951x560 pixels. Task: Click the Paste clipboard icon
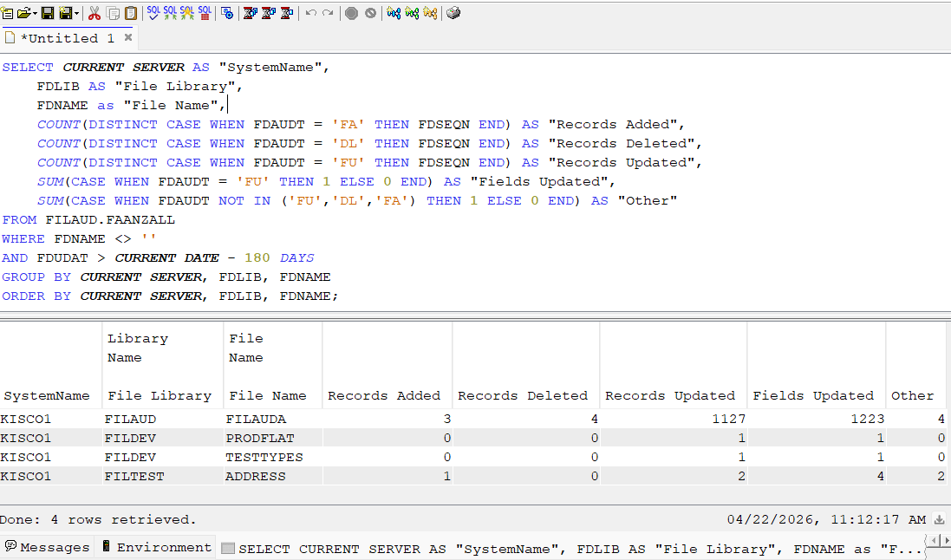coord(130,13)
